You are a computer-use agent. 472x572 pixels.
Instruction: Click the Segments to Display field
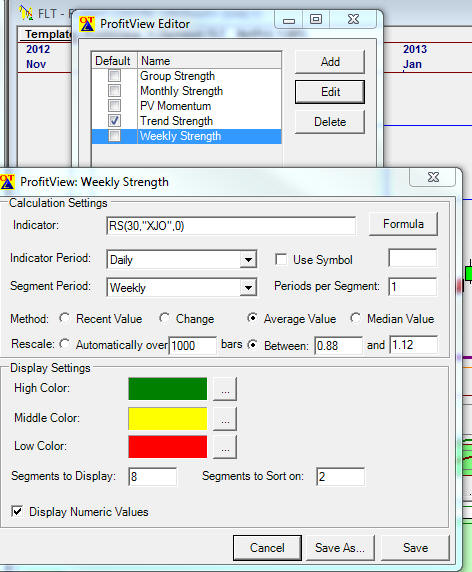(x=152, y=476)
